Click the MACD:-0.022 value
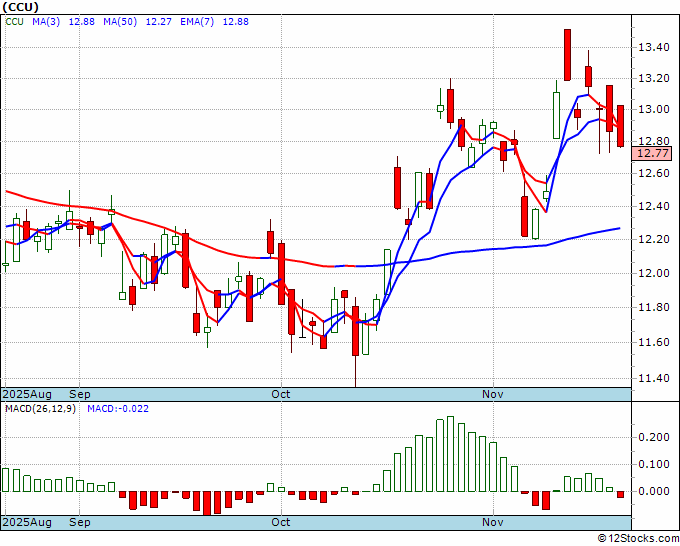The height and width of the screenshot is (546, 680). (x=118, y=409)
